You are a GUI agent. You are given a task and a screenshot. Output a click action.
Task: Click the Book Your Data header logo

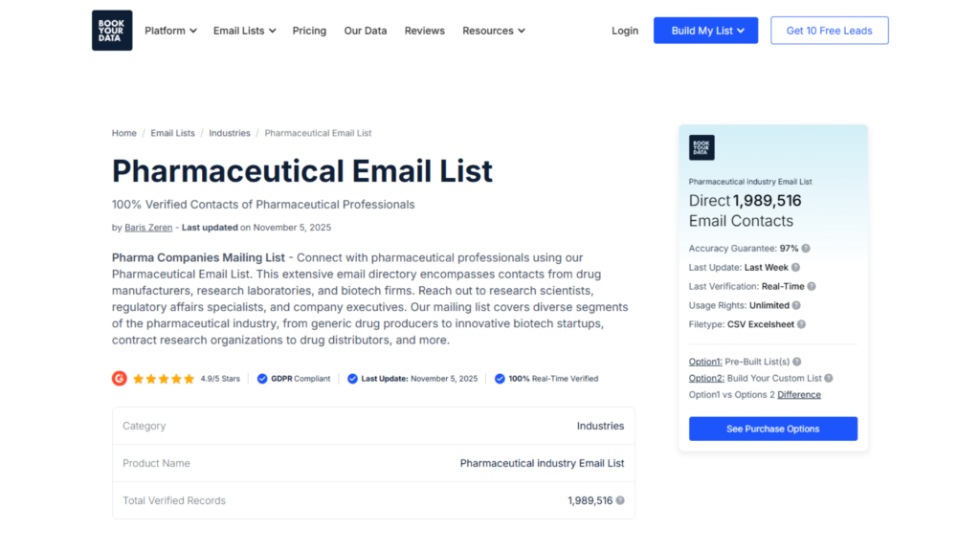coord(112,30)
